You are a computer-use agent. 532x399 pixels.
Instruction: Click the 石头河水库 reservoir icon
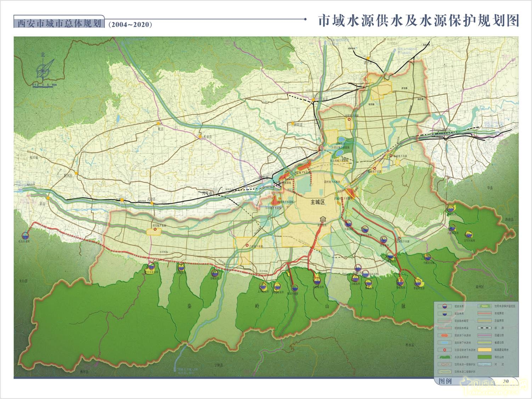(x=26, y=235)
